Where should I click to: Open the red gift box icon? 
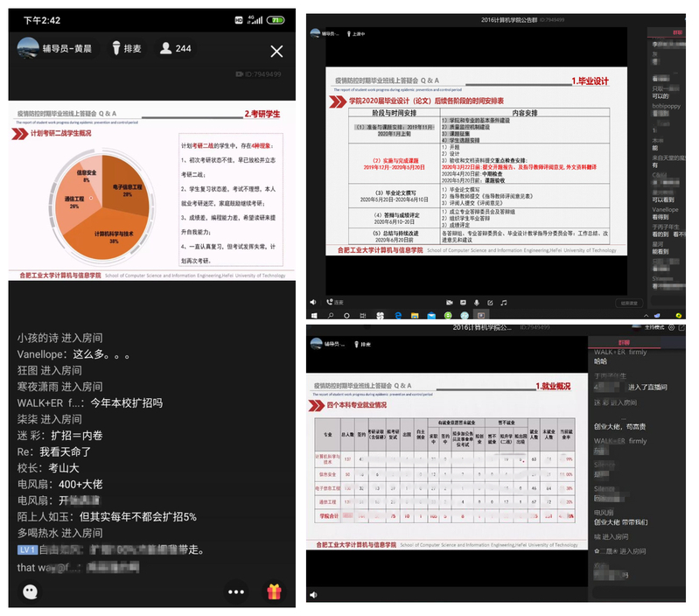274,591
